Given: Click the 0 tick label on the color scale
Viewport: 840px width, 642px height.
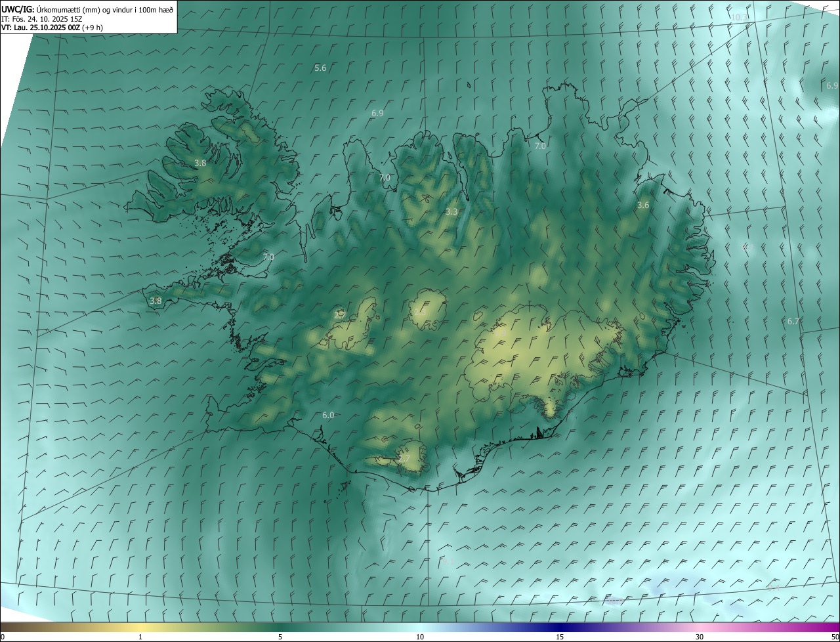Looking at the screenshot, I should point(3,637).
